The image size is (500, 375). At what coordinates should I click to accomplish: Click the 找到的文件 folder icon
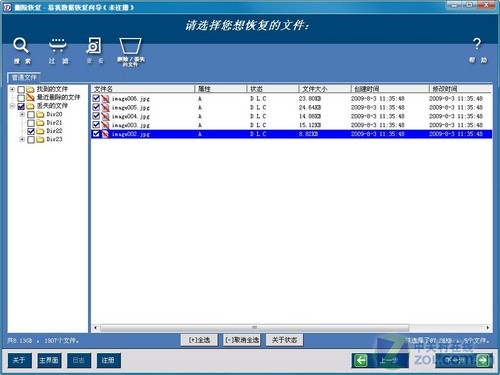(30, 89)
